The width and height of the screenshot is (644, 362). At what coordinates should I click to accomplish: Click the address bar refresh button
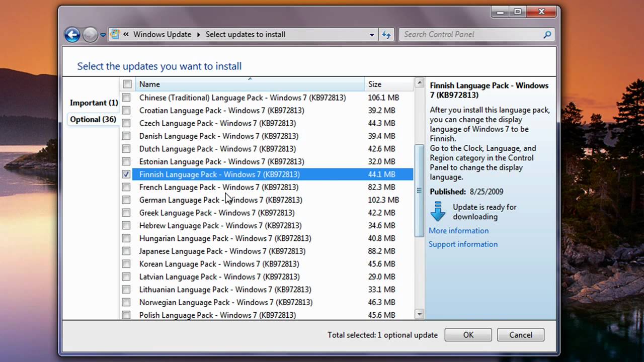(x=386, y=35)
